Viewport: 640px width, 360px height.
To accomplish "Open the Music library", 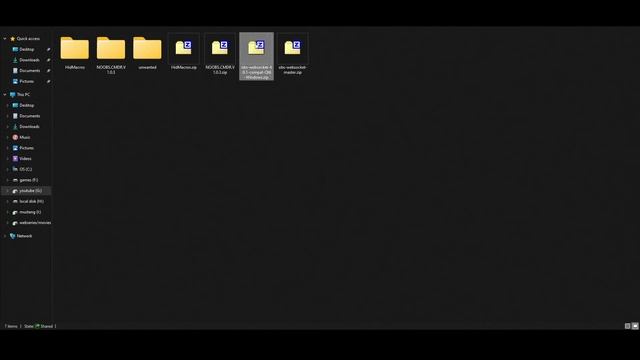I will pyautogui.click(x=22, y=137).
